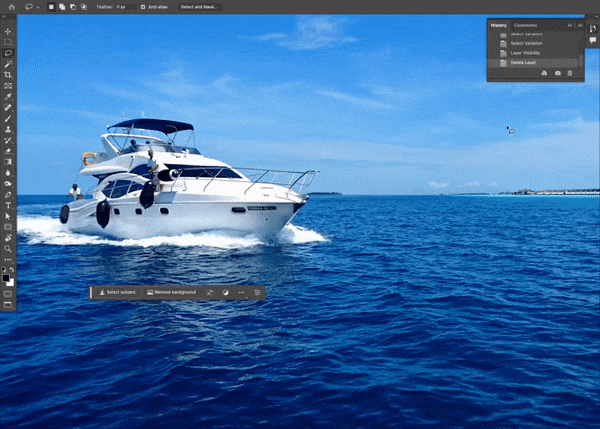Grab the contextual task bar handle
Image resolution: width=600 pixels, height=429 pixels.
pyautogui.click(x=91, y=292)
